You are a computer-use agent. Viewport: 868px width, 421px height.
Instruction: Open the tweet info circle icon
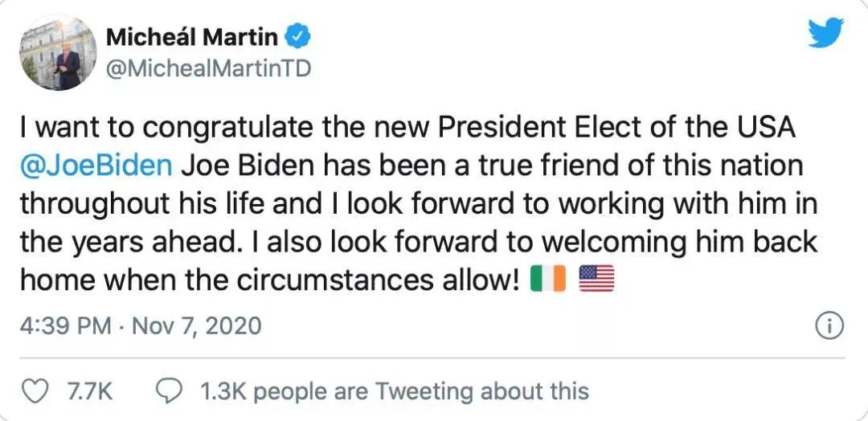829,325
